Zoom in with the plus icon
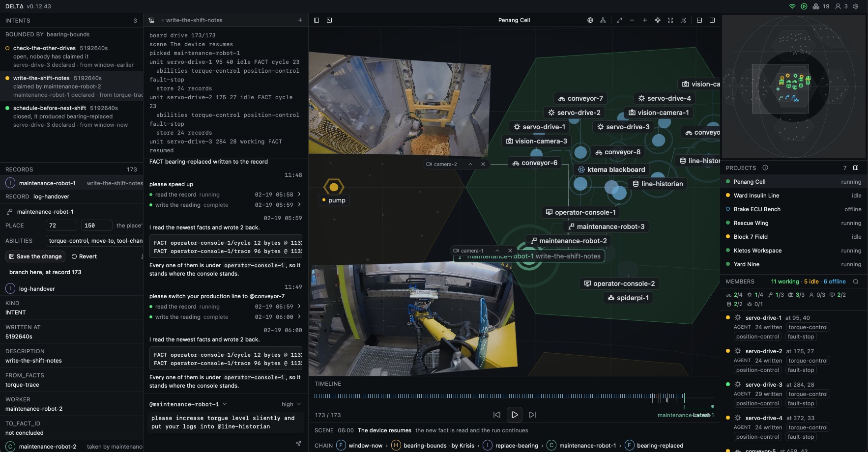This screenshot has width=868, height=452. tap(645, 20)
